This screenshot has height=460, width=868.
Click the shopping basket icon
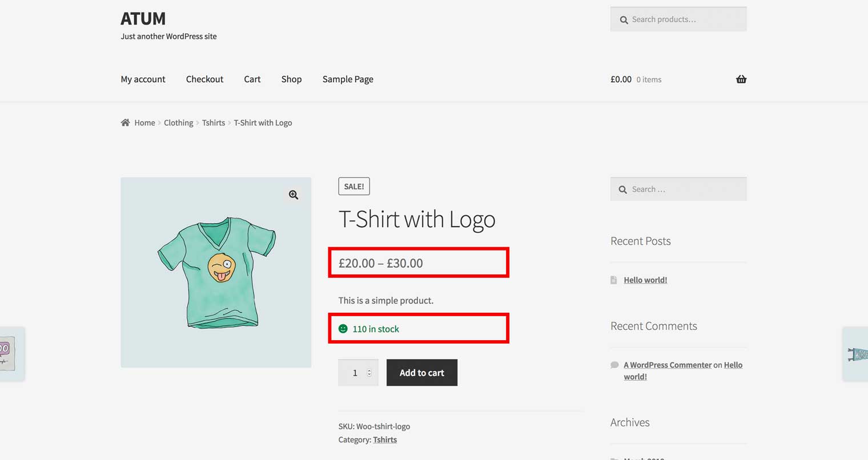(x=741, y=79)
